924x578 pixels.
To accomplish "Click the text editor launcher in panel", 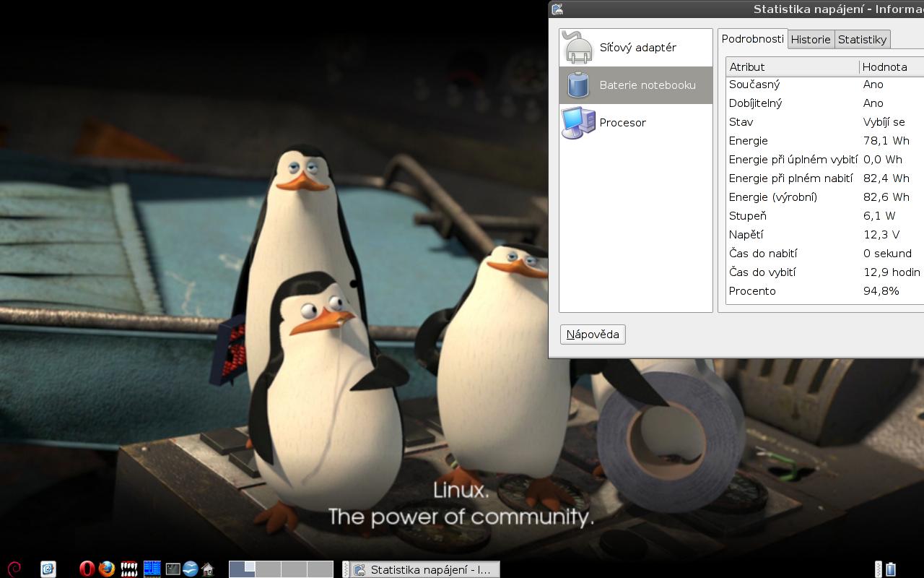I will tap(48, 569).
